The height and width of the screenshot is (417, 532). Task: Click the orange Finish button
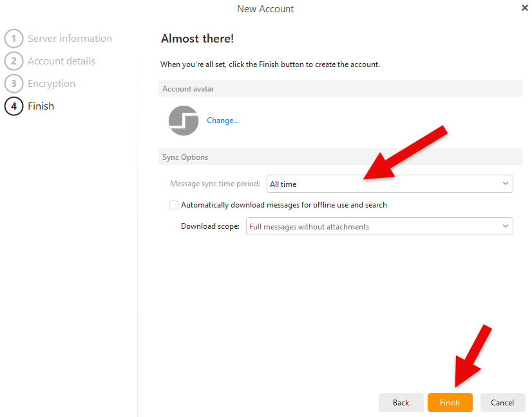pos(450,402)
